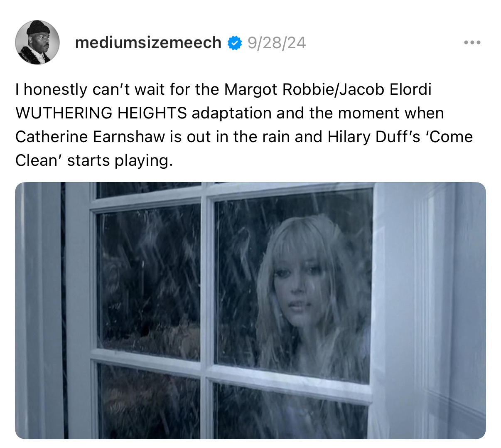Click the name Catherine Earnshaw in the text

90,137
